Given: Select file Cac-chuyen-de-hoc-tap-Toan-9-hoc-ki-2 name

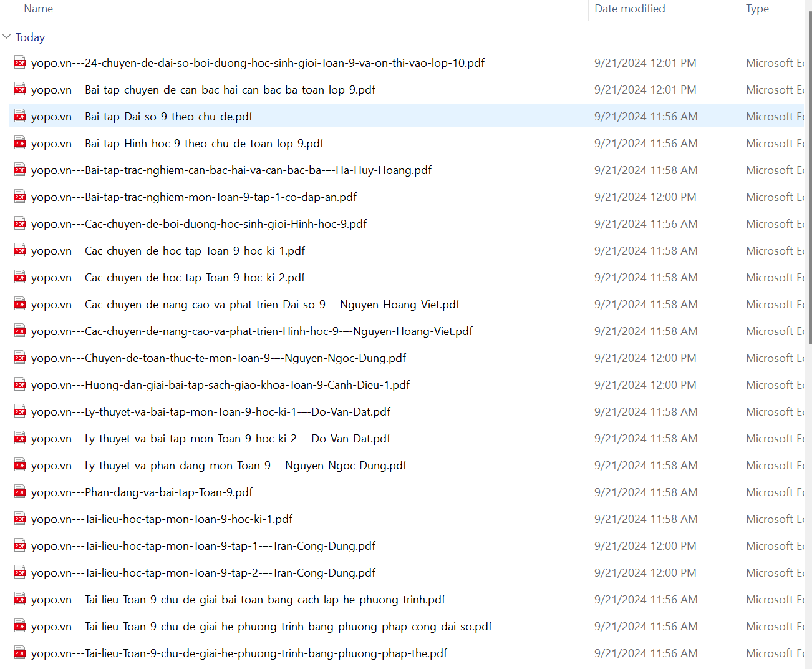Looking at the screenshot, I should (168, 278).
